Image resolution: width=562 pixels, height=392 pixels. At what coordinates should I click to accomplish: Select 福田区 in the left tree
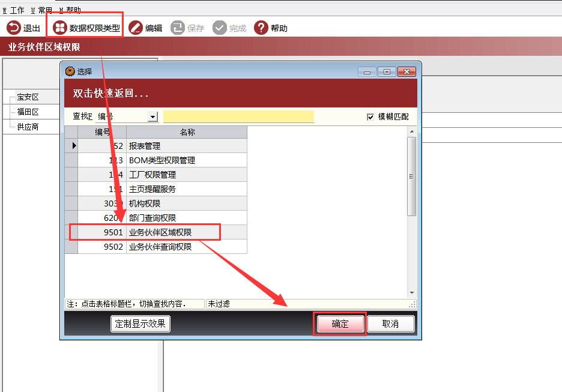coord(28,112)
